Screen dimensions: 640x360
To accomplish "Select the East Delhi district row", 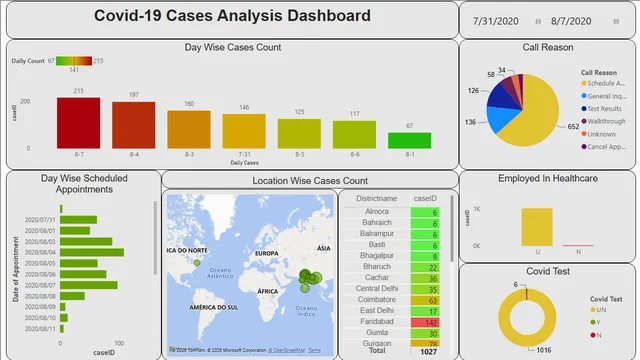I will (x=392, y=311).
